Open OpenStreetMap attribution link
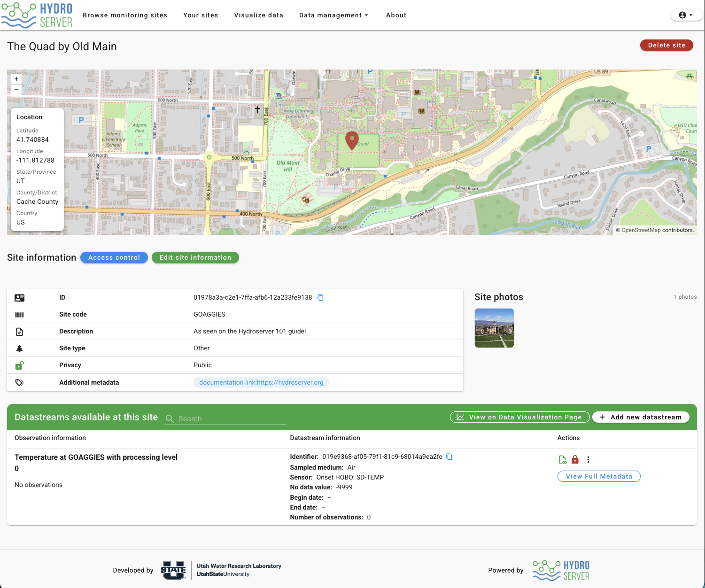 coord(641,230)
